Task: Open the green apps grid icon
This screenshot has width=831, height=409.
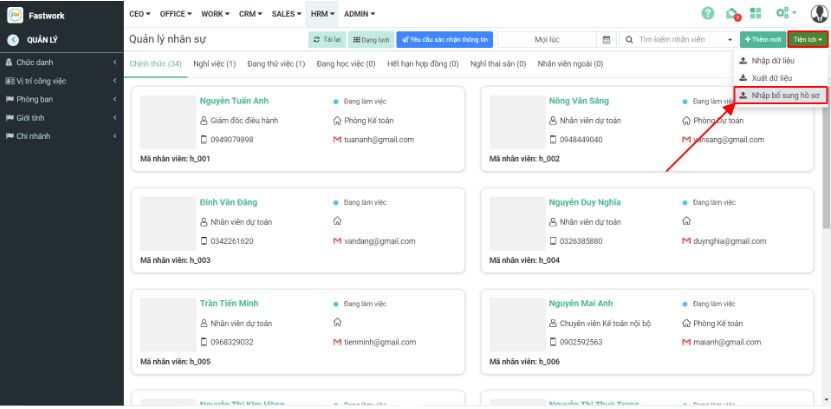Action: (755, 14)
